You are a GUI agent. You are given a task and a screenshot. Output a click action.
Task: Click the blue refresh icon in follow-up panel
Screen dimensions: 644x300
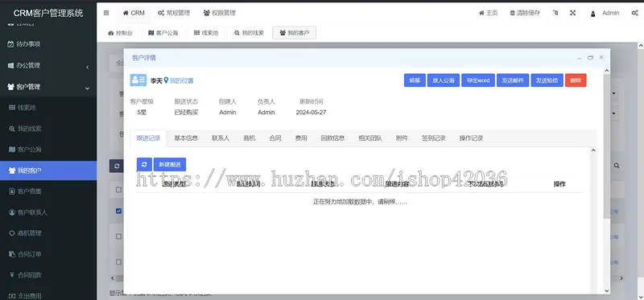(144, 164)
